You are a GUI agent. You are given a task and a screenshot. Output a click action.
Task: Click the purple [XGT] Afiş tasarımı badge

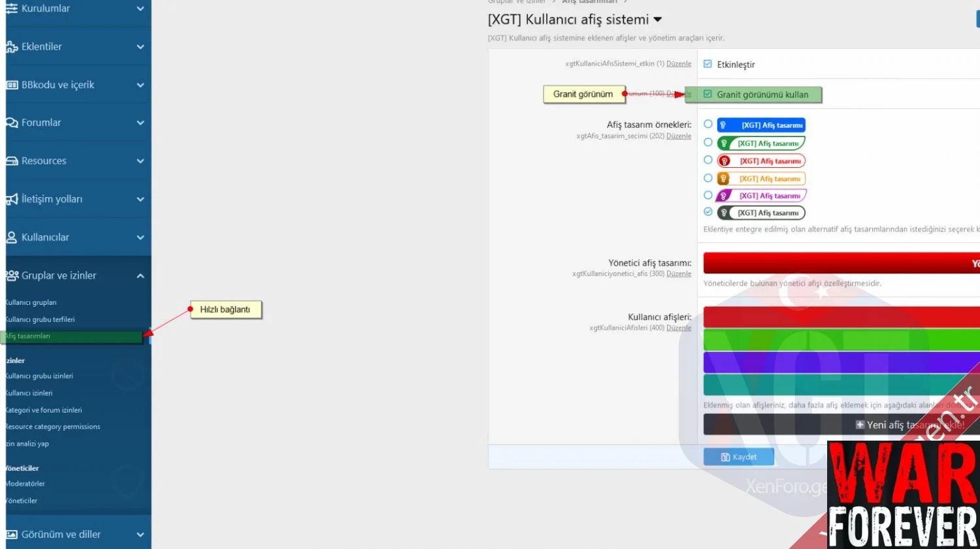click(761, 195)
